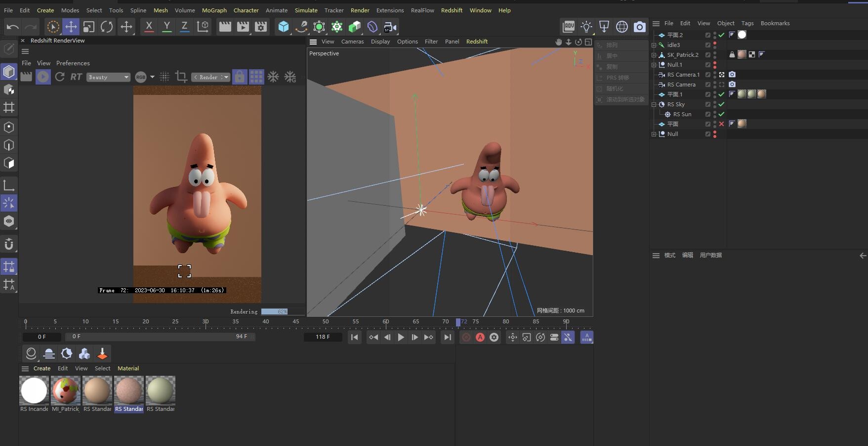Click the globe icon in top-right toolbar
This screenshot has width=868, height=446.
coord(622,27)
